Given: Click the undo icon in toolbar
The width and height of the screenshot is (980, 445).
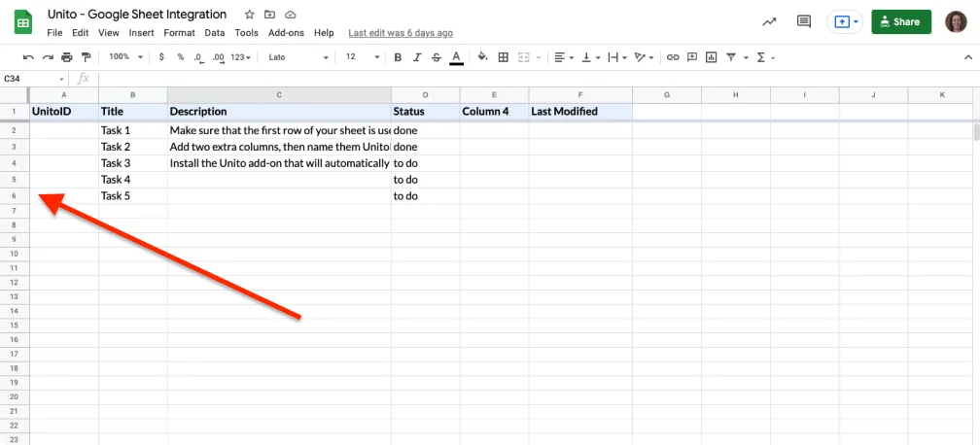Looking at the screenshot, I should (28, 57).
